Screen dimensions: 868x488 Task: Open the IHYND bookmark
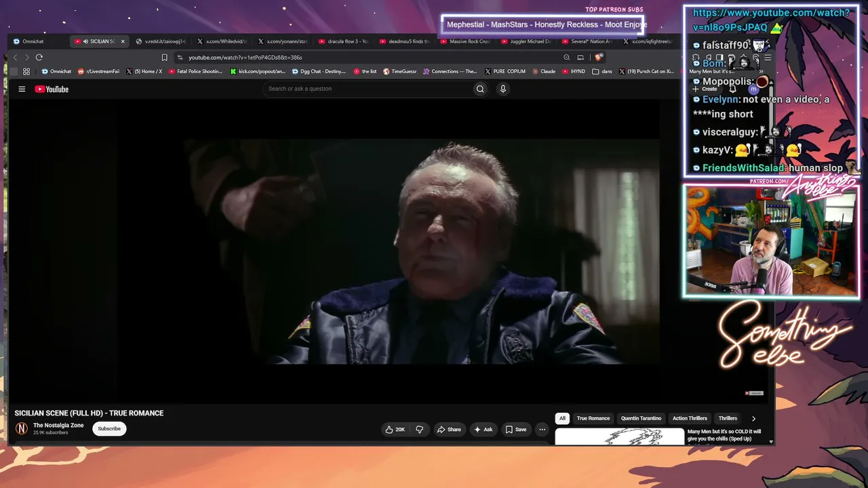pyautogui.click(x=574, y=71)
